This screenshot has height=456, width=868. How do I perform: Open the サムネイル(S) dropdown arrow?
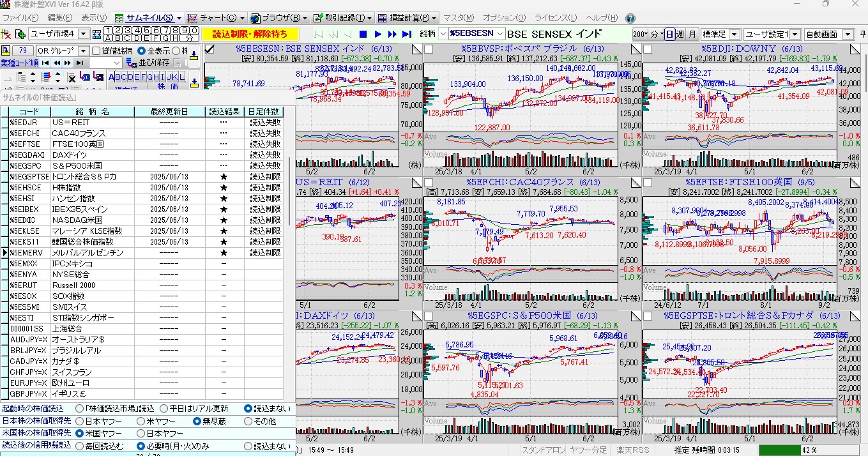[179, 18]
